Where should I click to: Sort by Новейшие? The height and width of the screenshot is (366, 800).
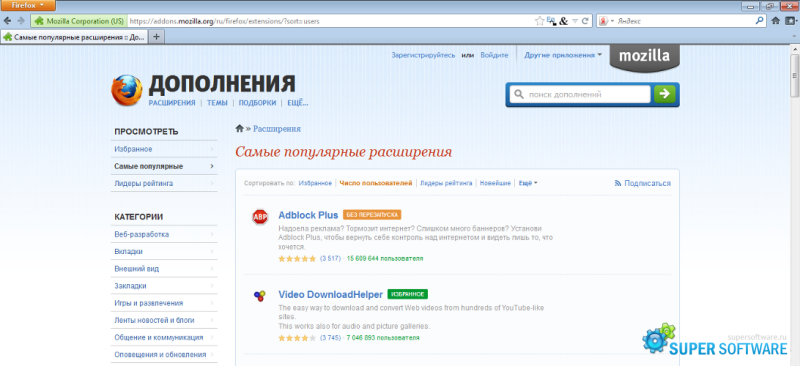pos(495,183)
